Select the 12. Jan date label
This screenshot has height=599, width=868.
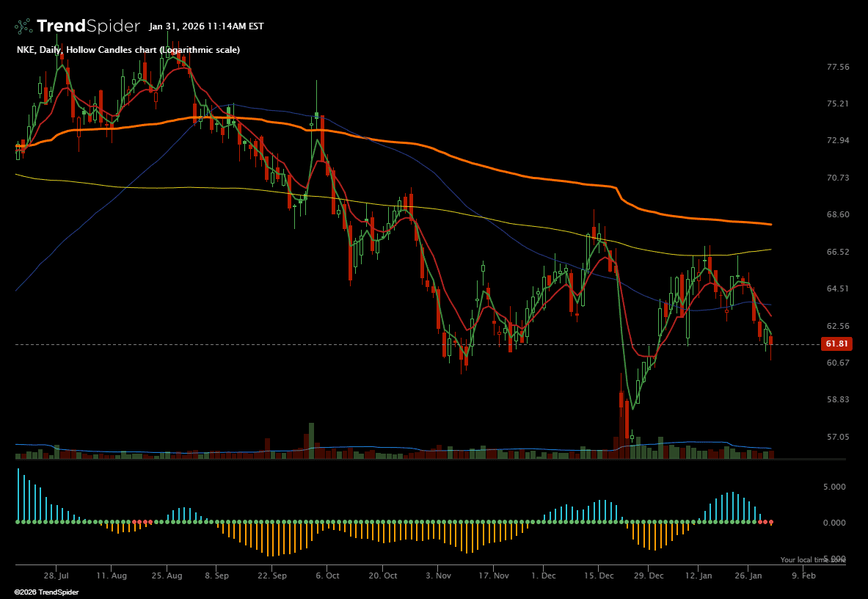(702, 576)
